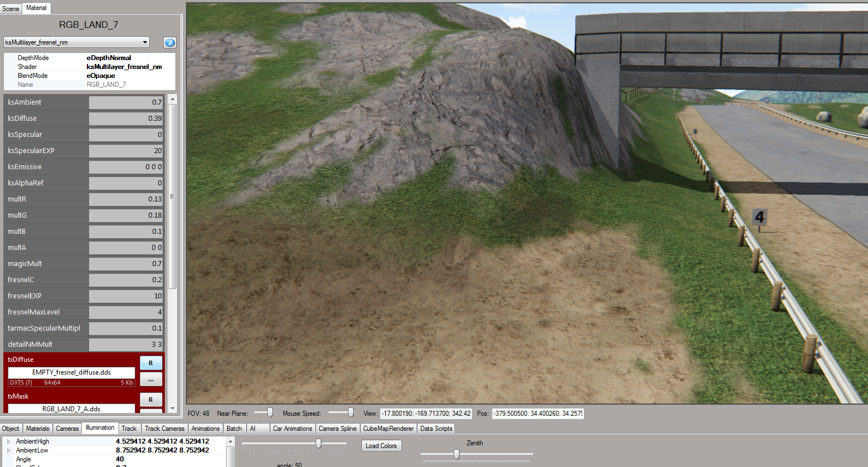Viewport: 868px width, 467px height.
Task: Click the material properties scrollbar up arrow
Action: pyautogui.click(x=172, y=100)
